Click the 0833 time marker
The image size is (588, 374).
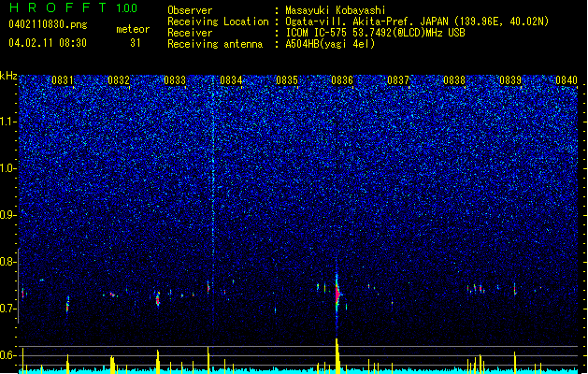[x=175, y=80]
